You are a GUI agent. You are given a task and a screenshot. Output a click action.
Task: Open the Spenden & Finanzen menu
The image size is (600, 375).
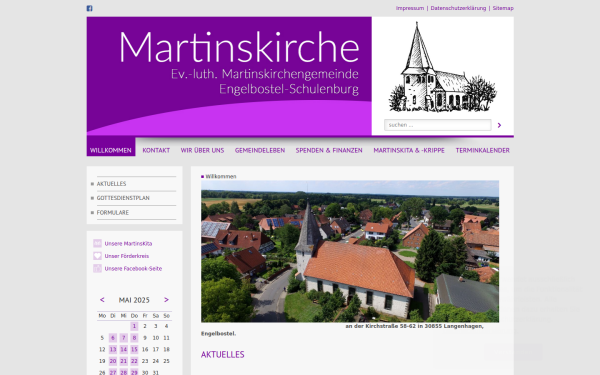coord(329,150)
